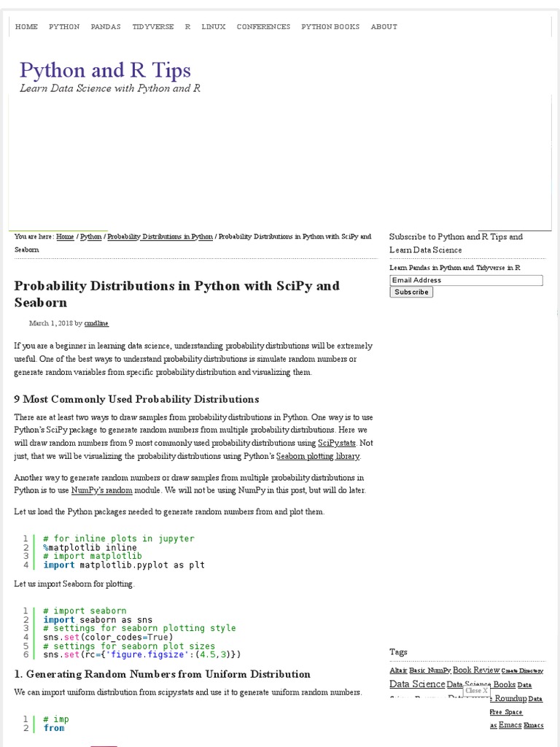Click the figure.figsize code line

(x=142, y=654)
